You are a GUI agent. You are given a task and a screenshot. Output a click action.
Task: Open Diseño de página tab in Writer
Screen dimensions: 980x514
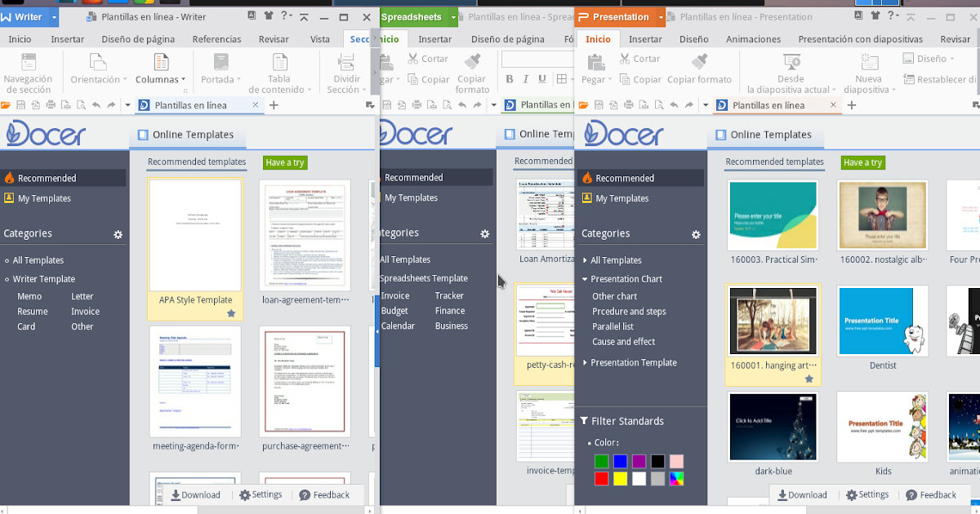[136, 39]
